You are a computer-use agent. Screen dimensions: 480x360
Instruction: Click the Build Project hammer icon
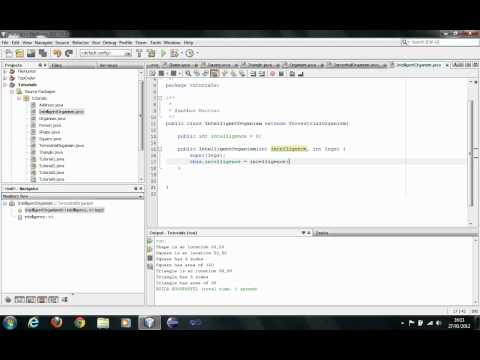click(139, 53)
